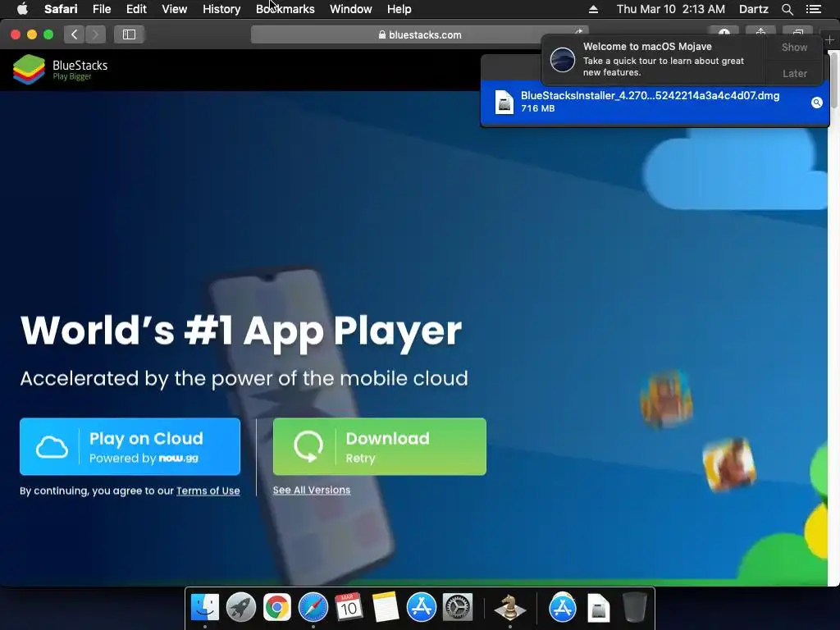Open the Terms of Use link
This screenshot has width=840, height=630.
pos(208,491)
